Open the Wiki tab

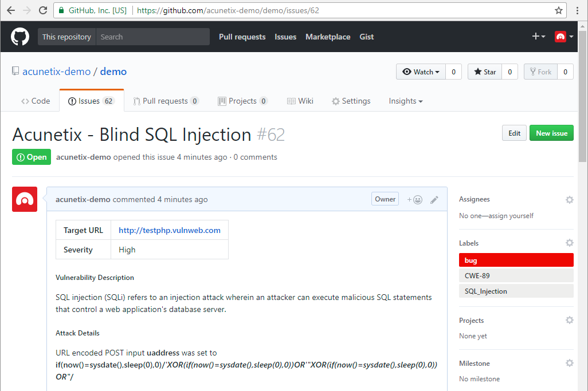pyautogui.click(x=300, y=101)
